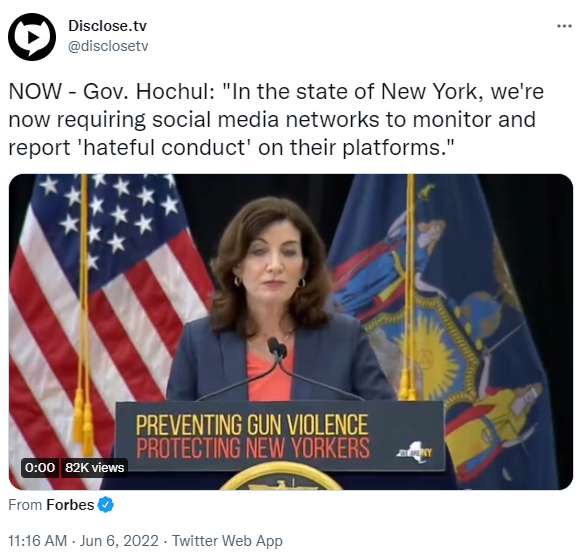
Task: Click the 'From' label under the video
Action: (25, 505)
